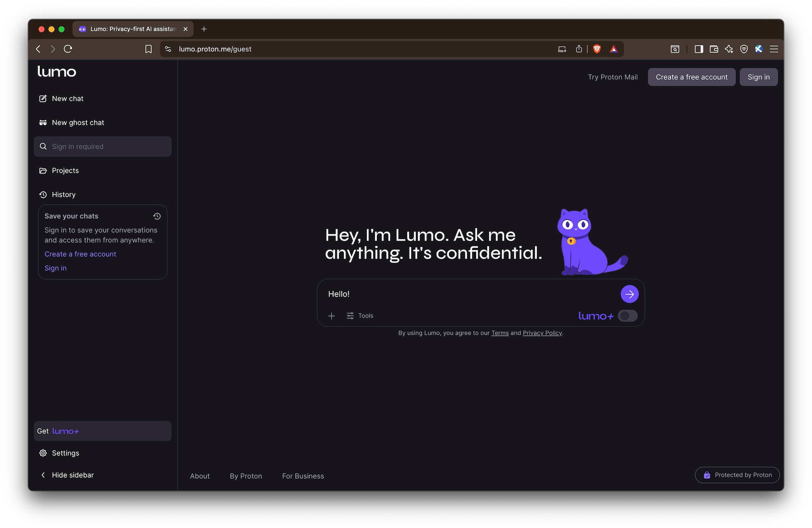This screenshot has width=812, height=528.
Task: Toggle the lumo+ switch
Action: pyautogui.click(x=628, y=316)
